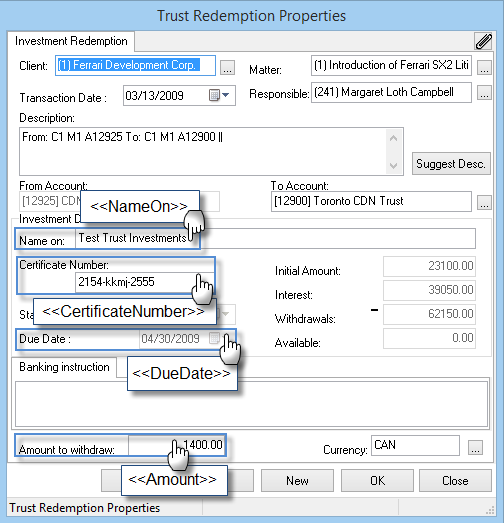Click the Matter input field
This screenshot has height=523, width=504.
[x=391, y=65]
